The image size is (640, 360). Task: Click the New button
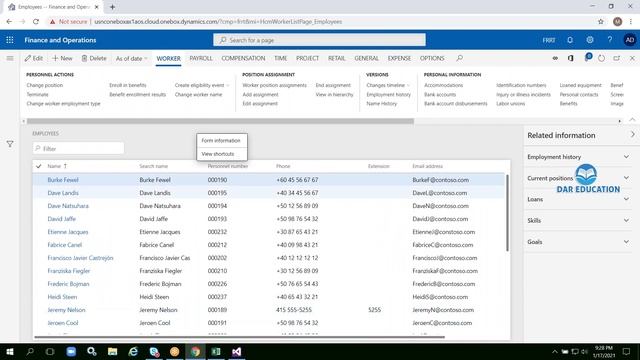(x=62, y=58)
